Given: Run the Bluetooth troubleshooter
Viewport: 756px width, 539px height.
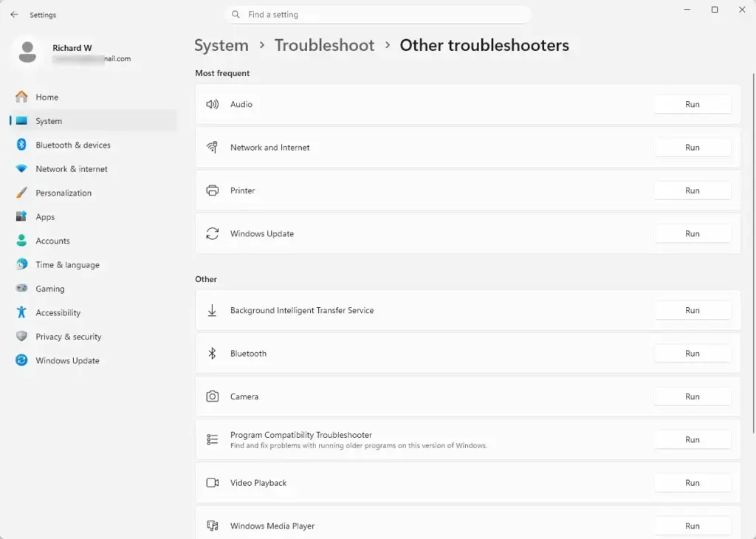Looking at the screenshot, I should [693, 354].
